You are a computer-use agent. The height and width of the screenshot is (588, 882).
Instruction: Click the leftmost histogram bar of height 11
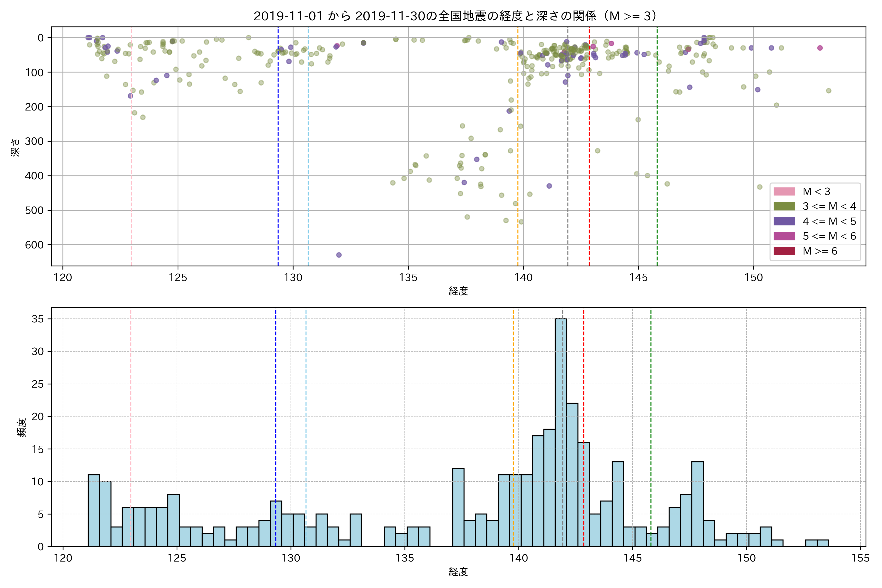coord(94,510)
